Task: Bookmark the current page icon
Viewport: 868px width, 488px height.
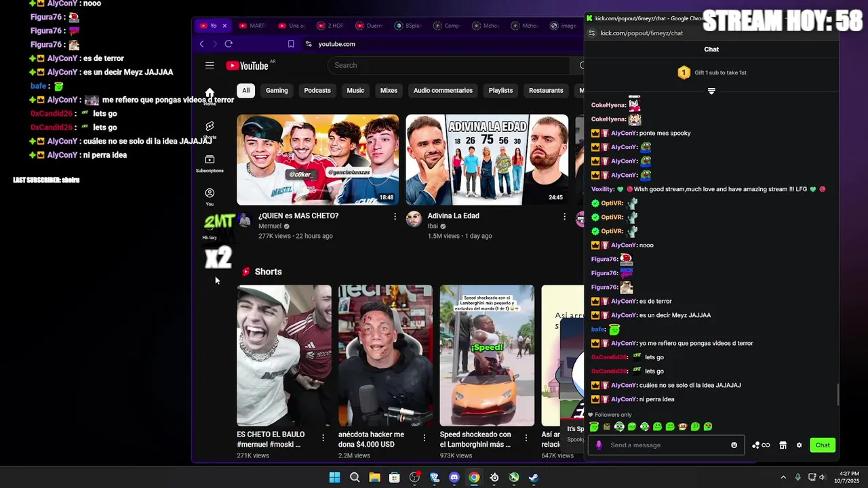Action: tap(291, 44)
